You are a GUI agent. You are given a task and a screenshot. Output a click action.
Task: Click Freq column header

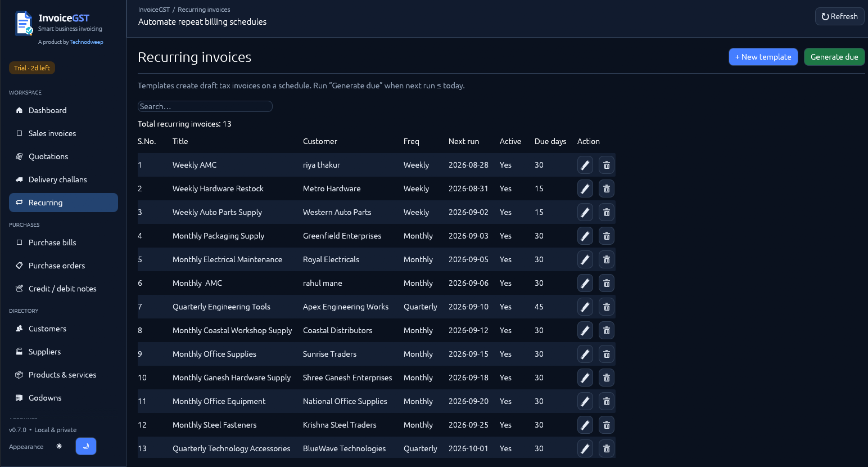(412, 141)
